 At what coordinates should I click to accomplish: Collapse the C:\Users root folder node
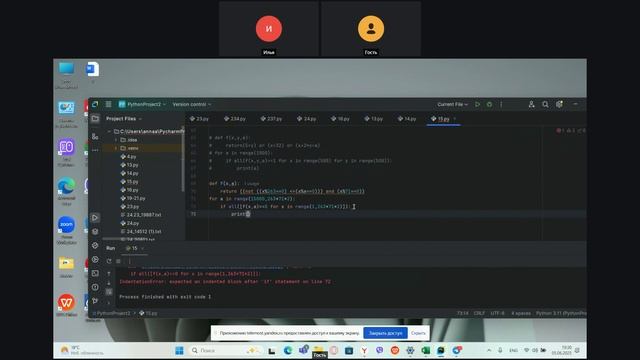point(109,131)
